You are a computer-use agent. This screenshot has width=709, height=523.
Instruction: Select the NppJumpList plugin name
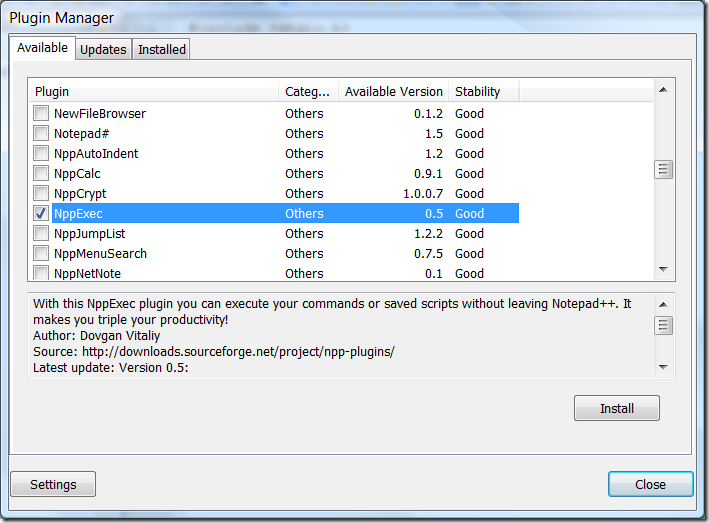coord(90,233)
